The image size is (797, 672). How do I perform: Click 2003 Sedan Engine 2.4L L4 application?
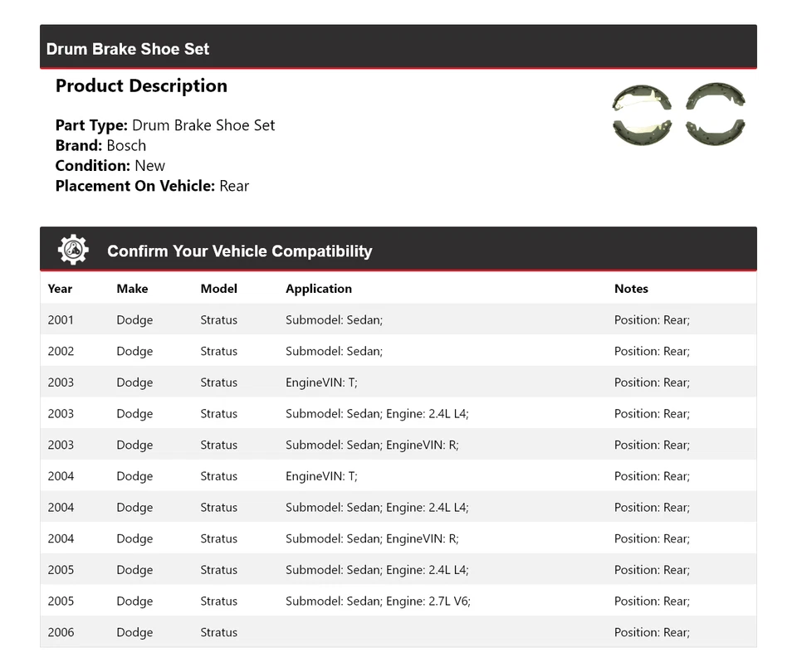377,414
